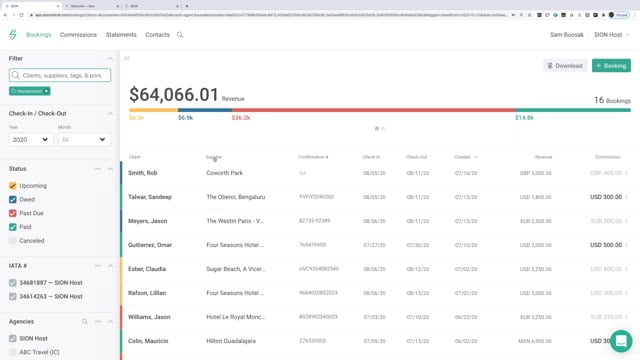Click the green lightning logo icon
This screenshot has height=360, width=640.
(13, 35)
